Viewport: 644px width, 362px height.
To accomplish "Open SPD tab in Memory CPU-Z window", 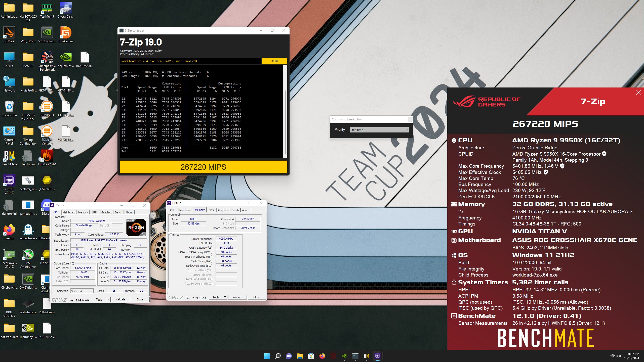I will coord(211,210).
